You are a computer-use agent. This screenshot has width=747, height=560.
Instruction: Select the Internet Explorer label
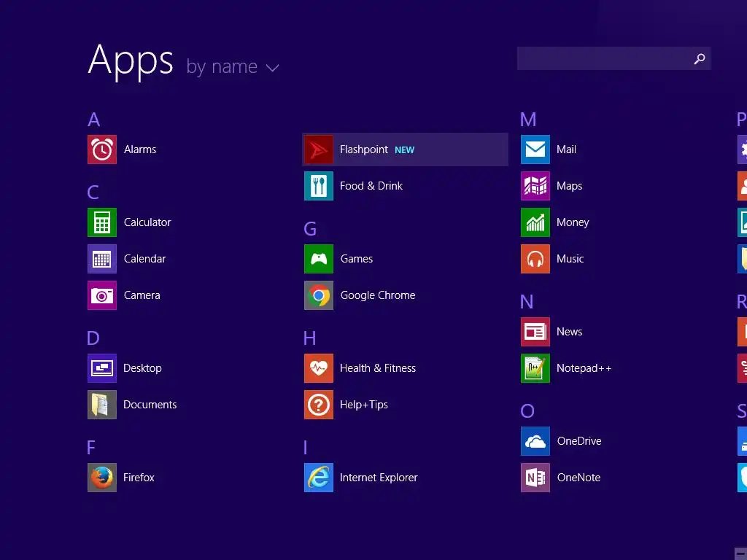click(x=379, y=478)
